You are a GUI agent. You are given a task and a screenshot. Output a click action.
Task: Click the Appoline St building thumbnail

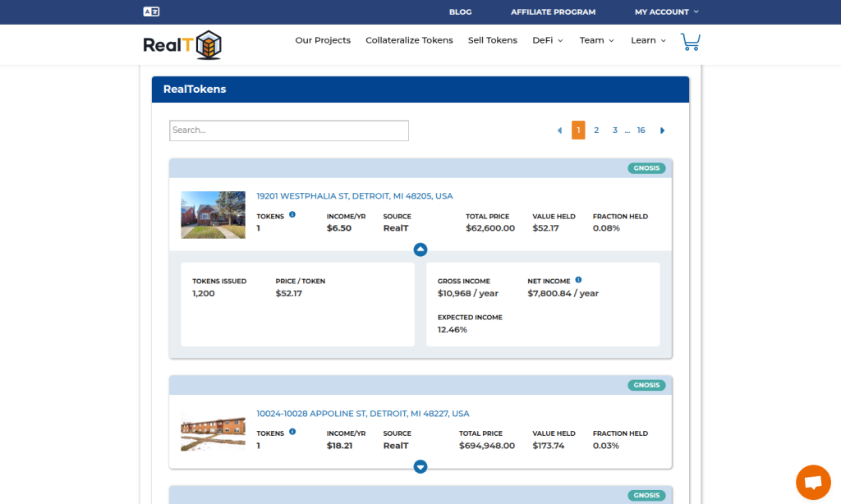pyautogui.click(x=213, y=432)
